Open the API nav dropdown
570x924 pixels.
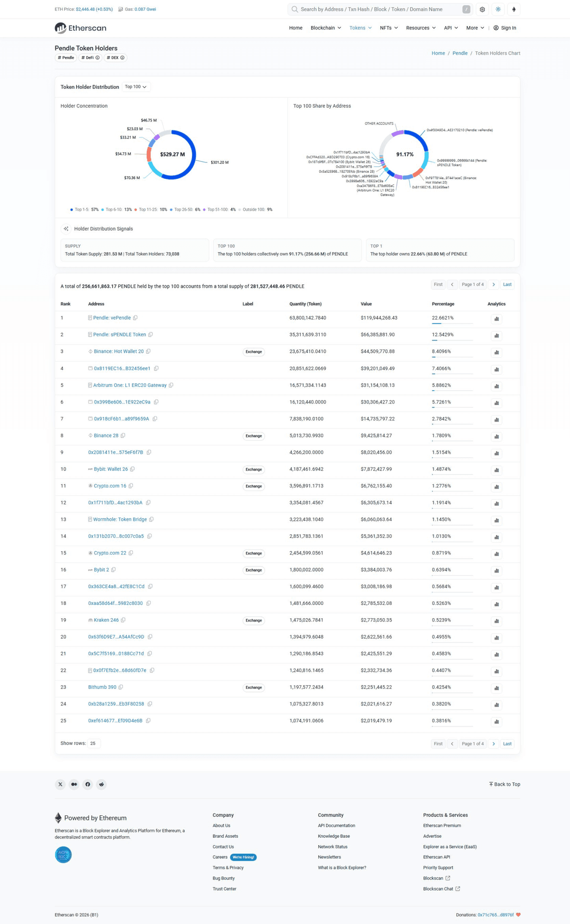(451, 28)
